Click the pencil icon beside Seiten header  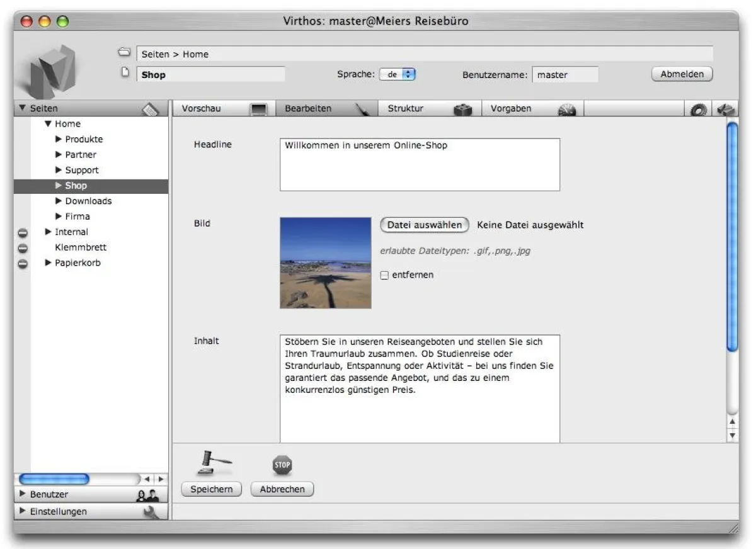151,108
